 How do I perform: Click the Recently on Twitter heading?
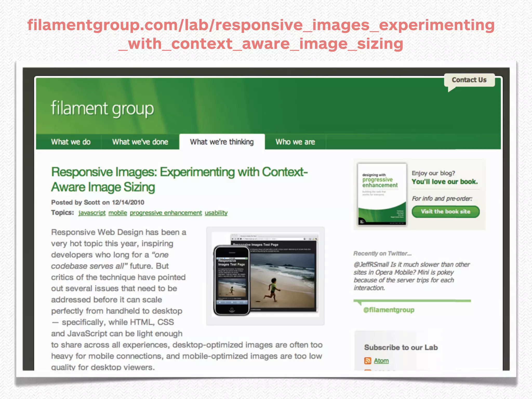pos(382,254)
